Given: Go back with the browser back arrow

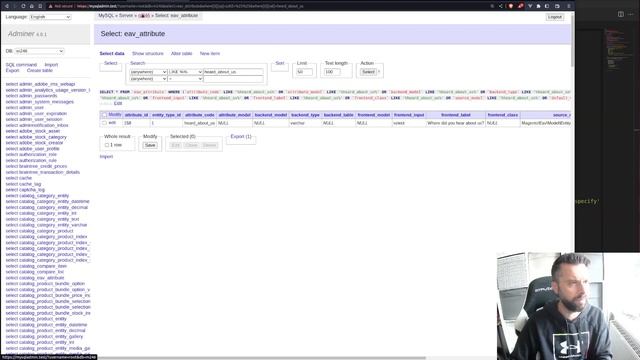Looking at the screenshot, I should 7,6.
